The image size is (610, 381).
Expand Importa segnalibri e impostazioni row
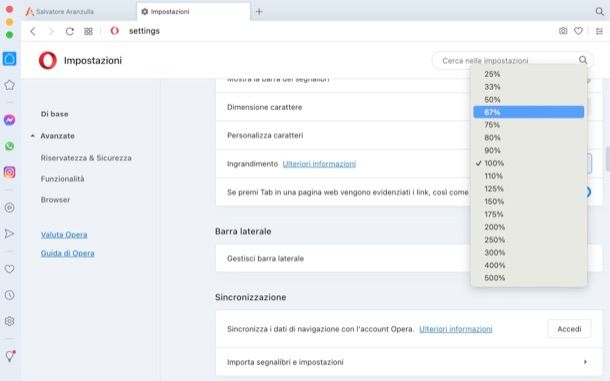click(x=409, y=362)
